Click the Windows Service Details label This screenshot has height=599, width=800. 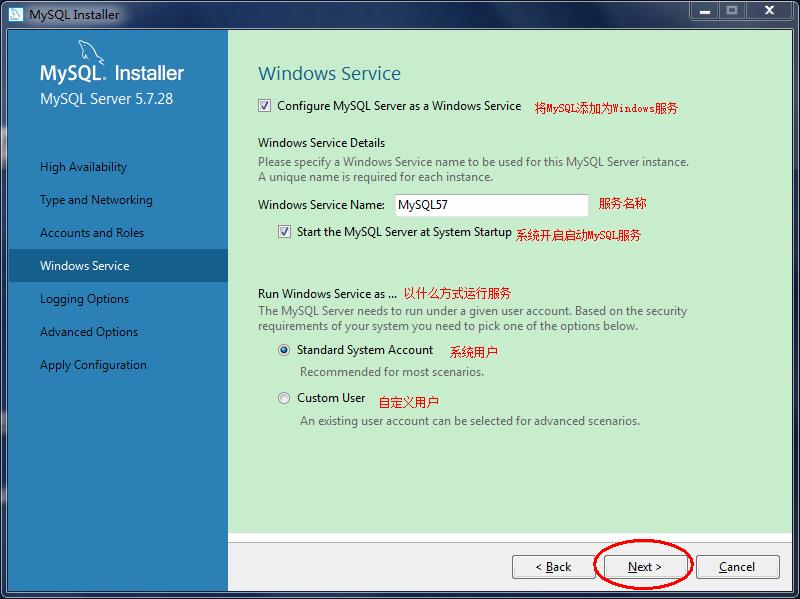(x=321, y=143)
